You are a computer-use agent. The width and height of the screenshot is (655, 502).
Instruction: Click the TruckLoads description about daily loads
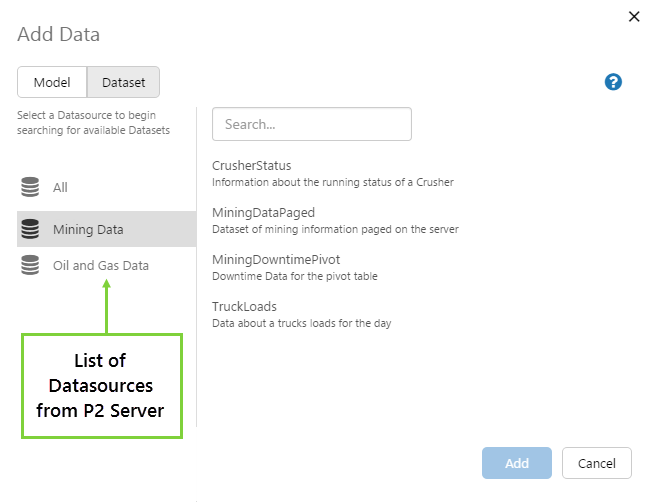pos(310,323)
